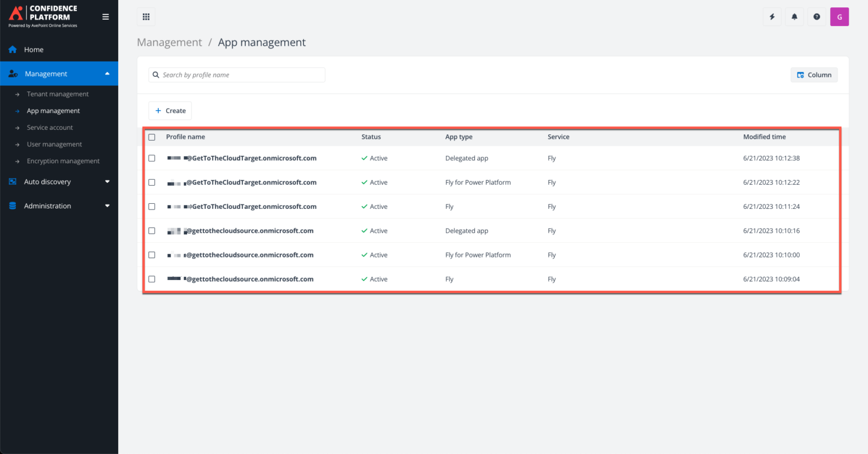
Task: Open the Column settings button
Action: point(814,75)
